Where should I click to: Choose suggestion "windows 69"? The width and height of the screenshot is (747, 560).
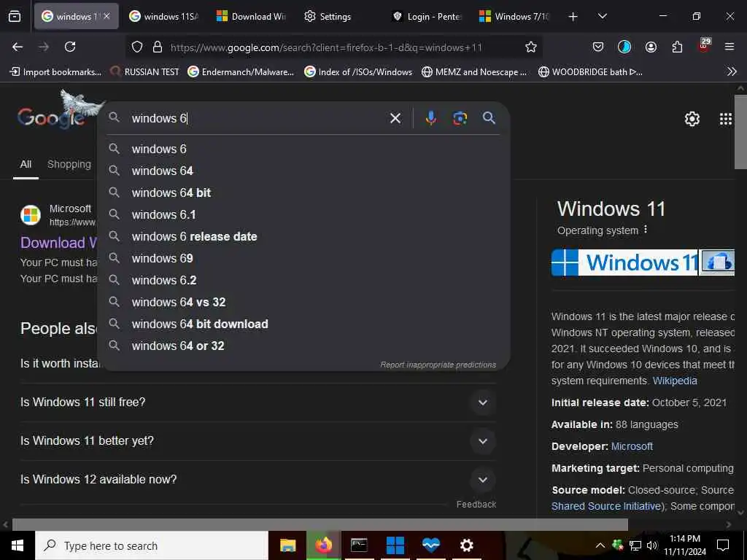click(303, 259)
